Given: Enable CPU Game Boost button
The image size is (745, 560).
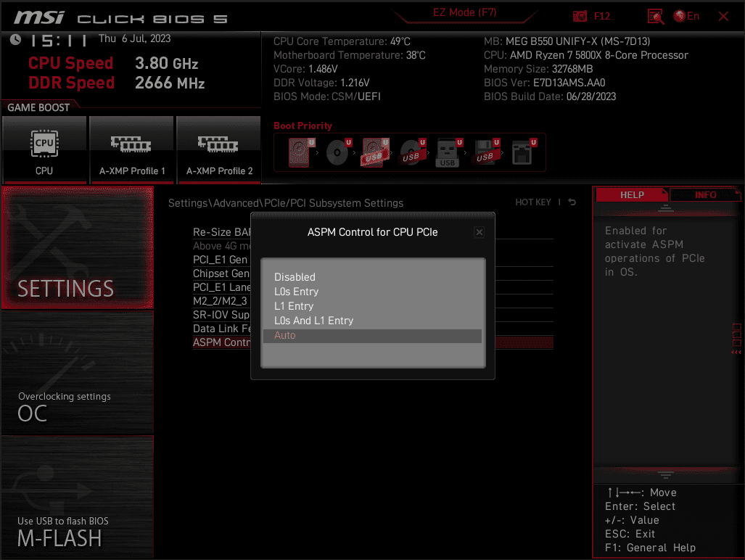Looking at the screenshot, I should (44, 149).
